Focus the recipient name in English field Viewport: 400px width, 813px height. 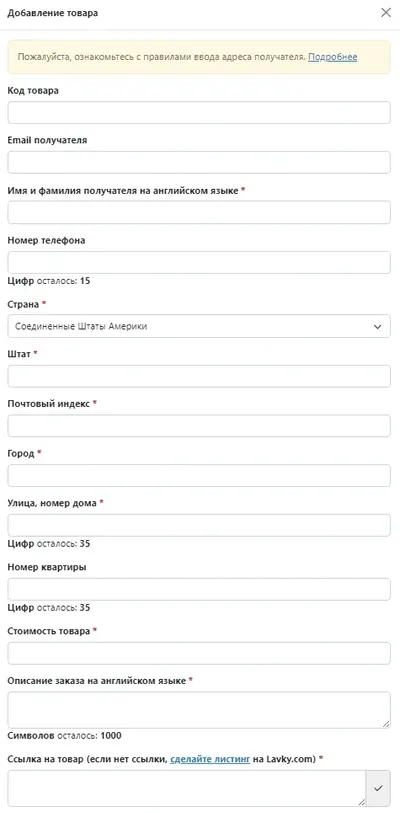click(x=199, y=213)
